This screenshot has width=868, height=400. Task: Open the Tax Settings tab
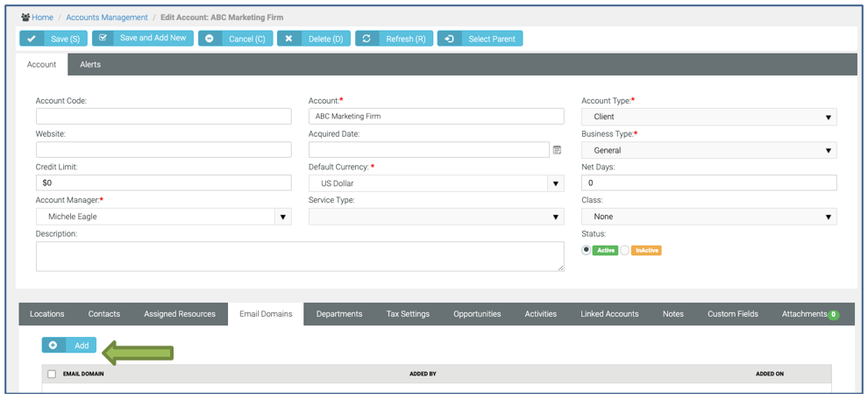click(x=408, y=314)
